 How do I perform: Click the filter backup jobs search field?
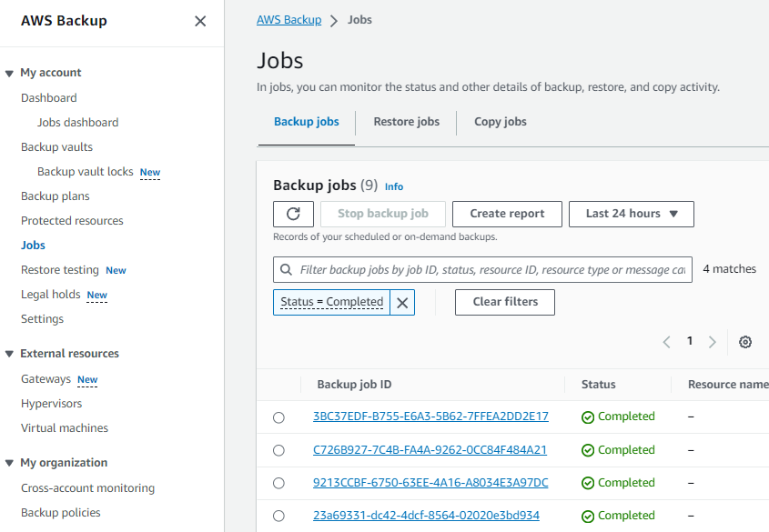482,269
